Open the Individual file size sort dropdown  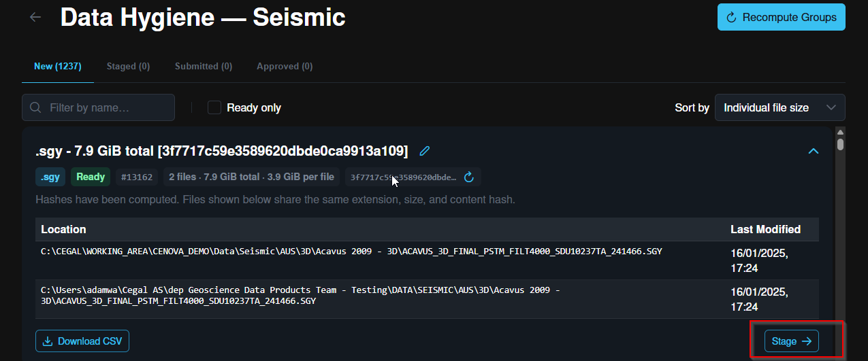click(x=780, y=107)
